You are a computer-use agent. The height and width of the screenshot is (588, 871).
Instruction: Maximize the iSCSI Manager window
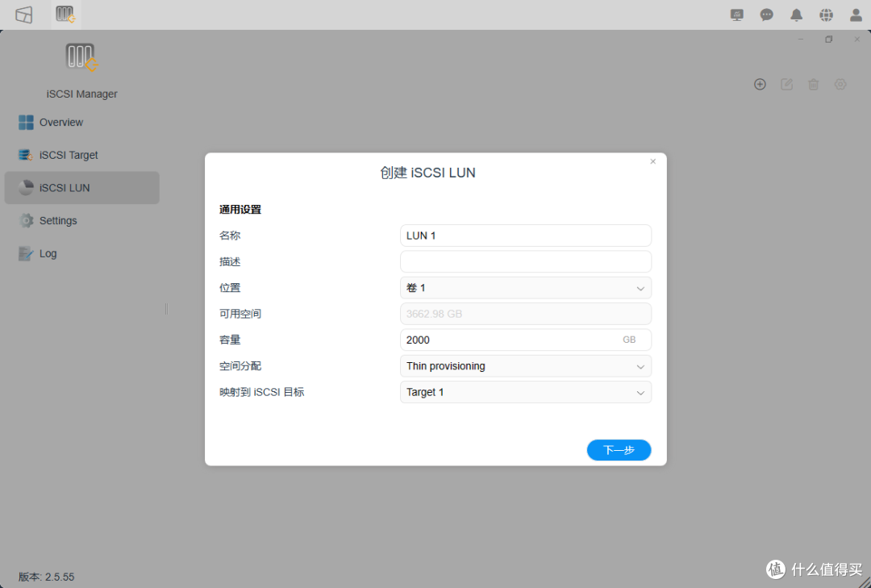tap(829, 40)
